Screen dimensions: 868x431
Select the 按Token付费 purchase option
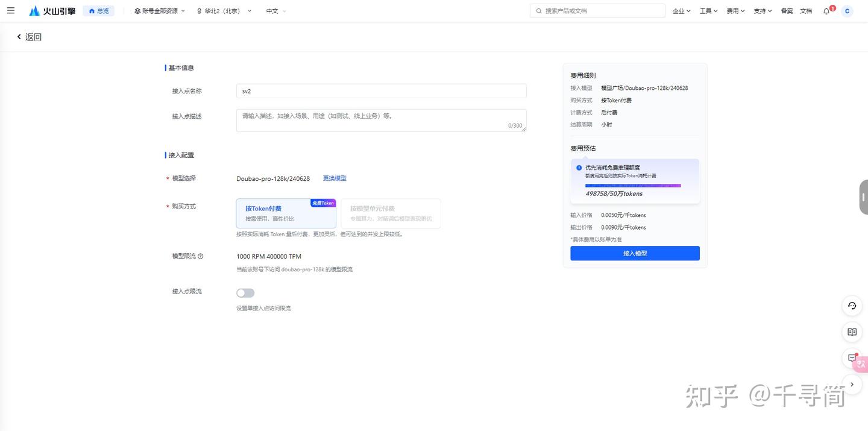[286, 213]
